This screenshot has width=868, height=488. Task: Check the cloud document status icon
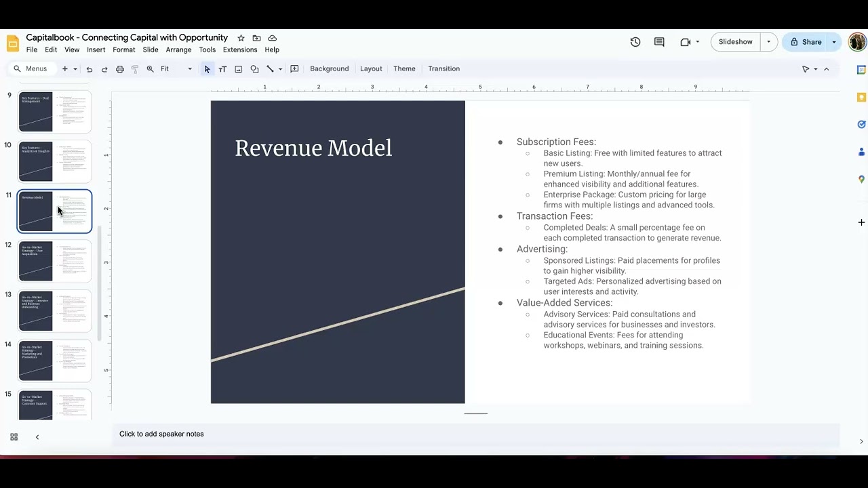[x=272, y=38]
